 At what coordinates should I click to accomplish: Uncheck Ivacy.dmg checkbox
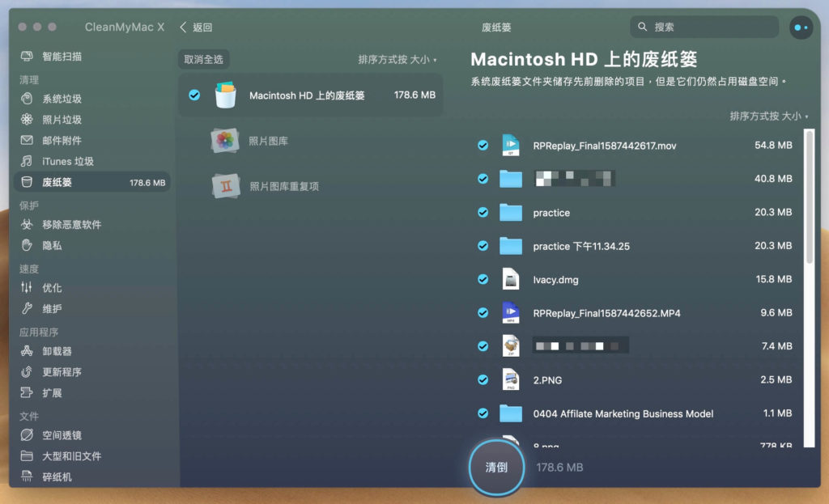click(483, 279)
